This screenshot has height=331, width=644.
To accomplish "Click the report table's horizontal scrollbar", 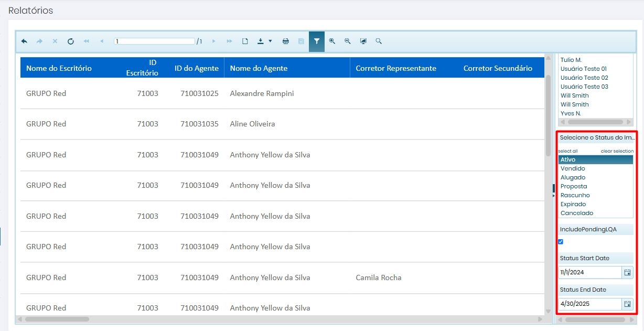I will tap(57, 319).
